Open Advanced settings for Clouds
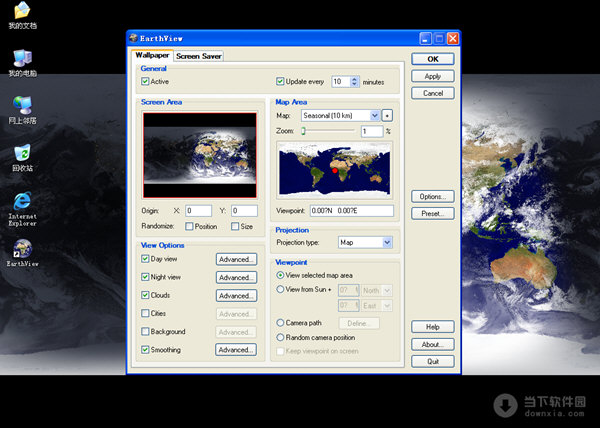Viewport: 600px width, 428px height. pyautogui.click(x=236, y=296)
